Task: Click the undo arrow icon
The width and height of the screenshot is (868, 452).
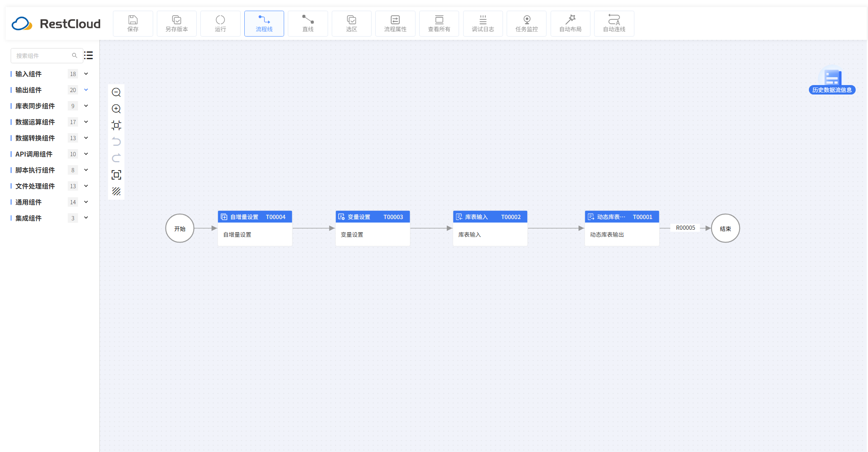Action: point(116,142)
